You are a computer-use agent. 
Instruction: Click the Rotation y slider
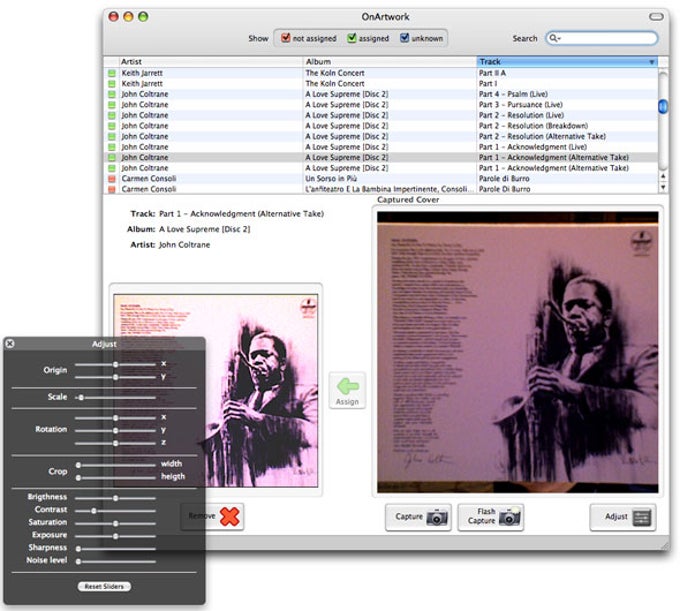coord(115,430)
